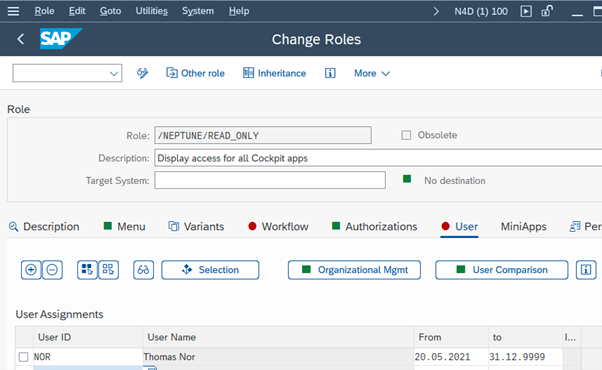Toggle the Obsolete checkbox
Viewport: 602px width, 370px height.
click(x=406, y=135)
